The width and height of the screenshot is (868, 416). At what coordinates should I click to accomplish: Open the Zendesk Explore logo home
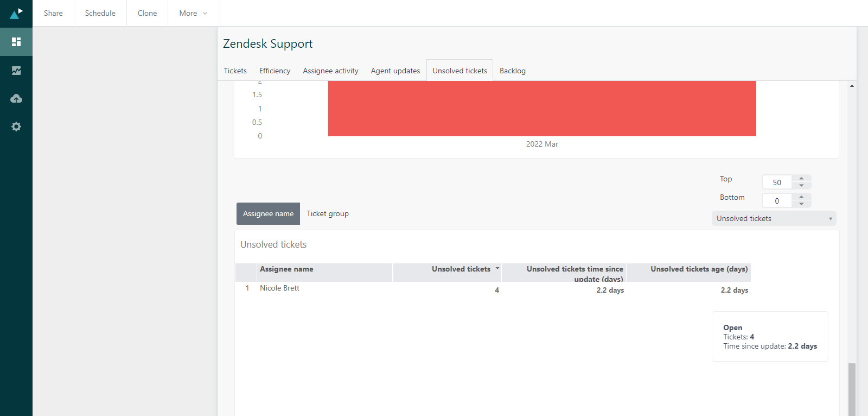pos(16,13)
